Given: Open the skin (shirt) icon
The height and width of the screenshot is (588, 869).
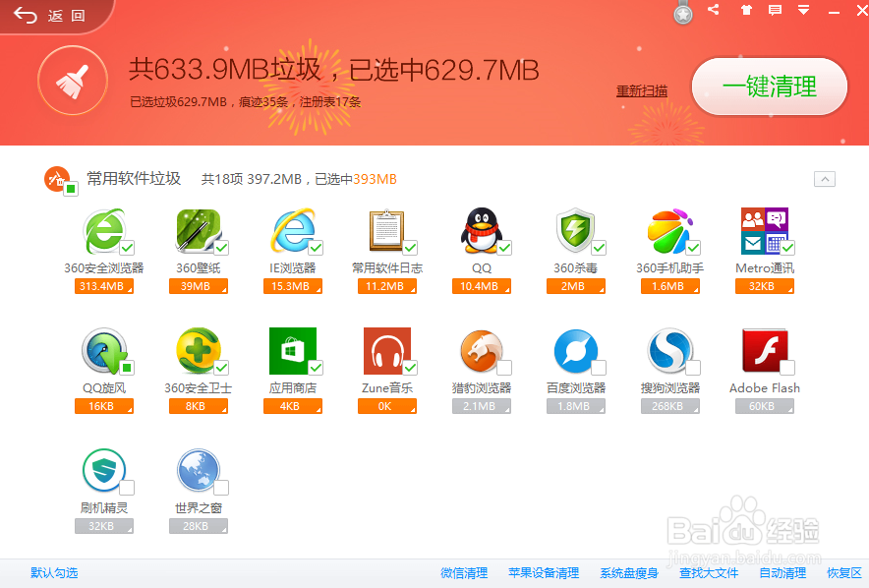Looking at the screenshot, I should [746, 10].
